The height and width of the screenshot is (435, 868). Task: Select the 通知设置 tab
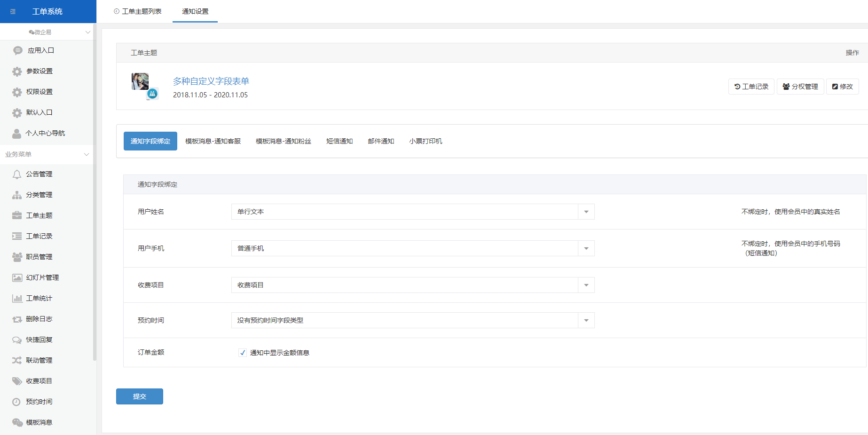click(195, 11)
